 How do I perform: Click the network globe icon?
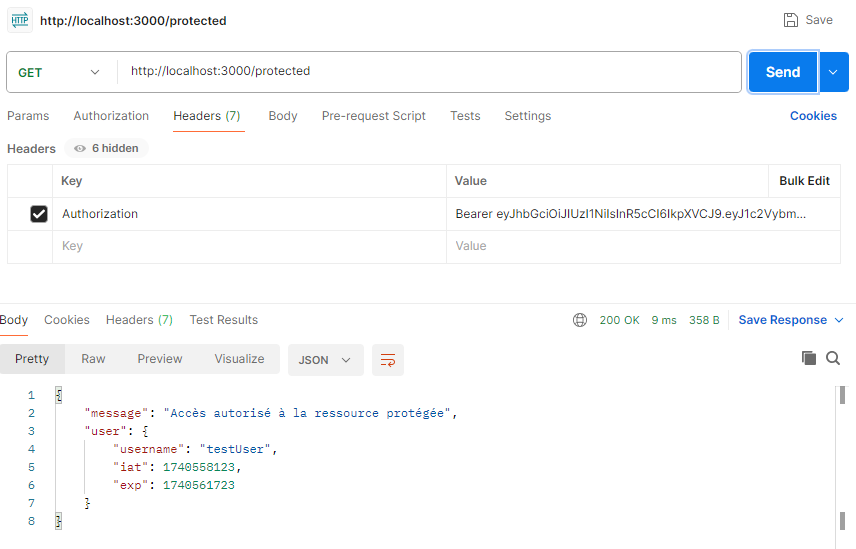pos(580,320)
